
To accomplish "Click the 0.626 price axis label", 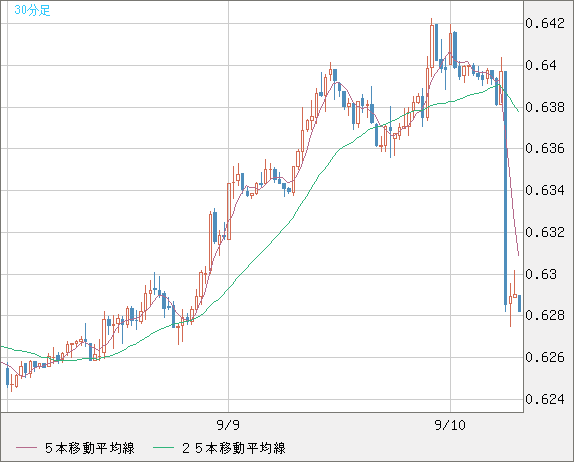I will [545, 357].
